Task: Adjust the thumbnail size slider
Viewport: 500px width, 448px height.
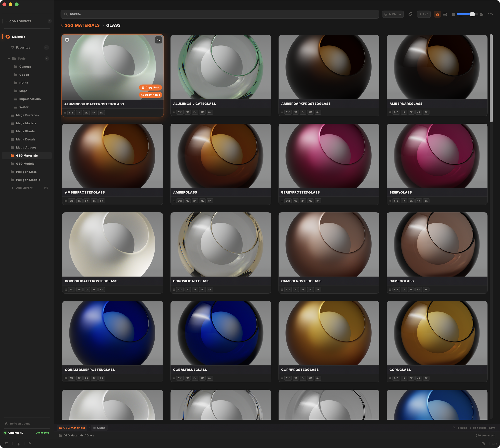Action: [472, 14]
